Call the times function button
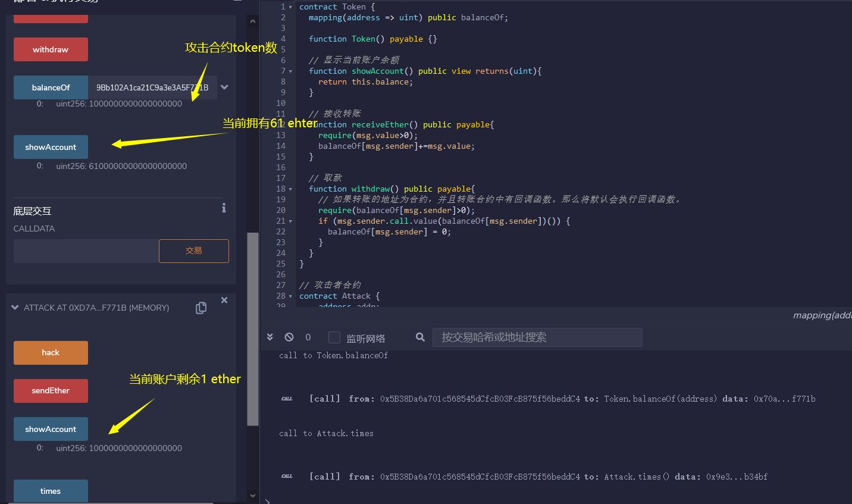The image size is (852, 504). (x=51, y=491)
